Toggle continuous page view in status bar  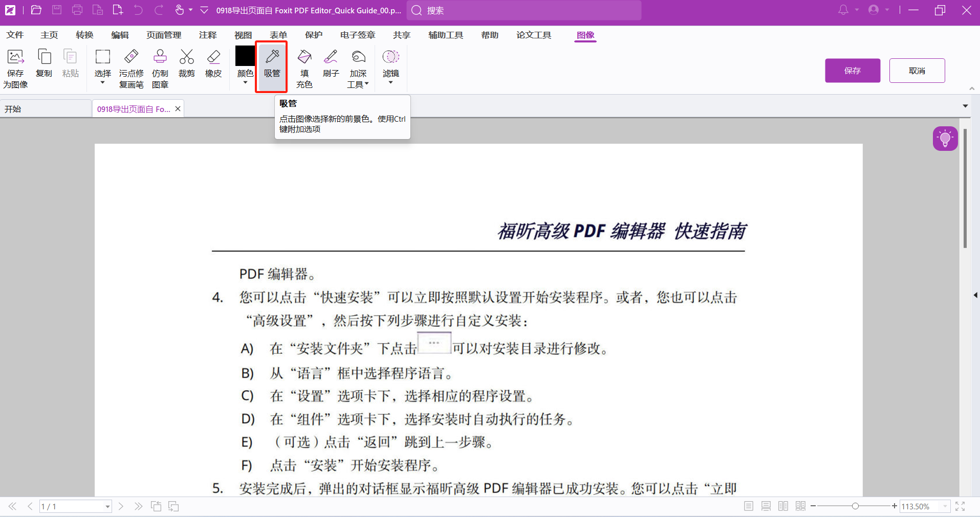(766, 506)
